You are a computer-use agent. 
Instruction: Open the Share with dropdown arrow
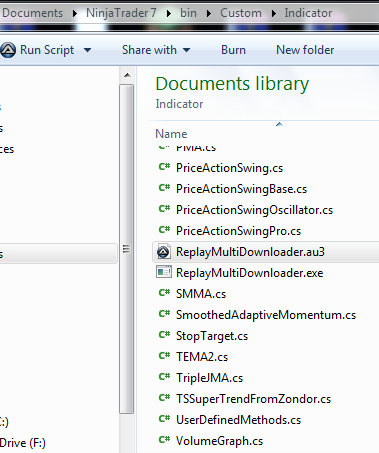187,50
